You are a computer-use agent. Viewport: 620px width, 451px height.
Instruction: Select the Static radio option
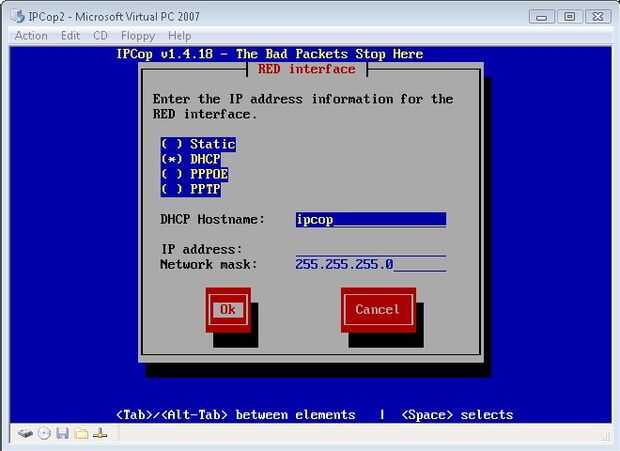pos(198,144)
